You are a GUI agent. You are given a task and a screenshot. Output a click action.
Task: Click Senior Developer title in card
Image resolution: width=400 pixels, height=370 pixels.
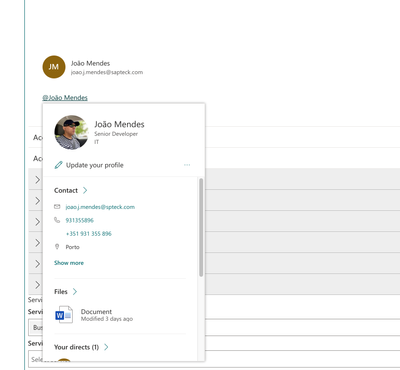(116, 134)
